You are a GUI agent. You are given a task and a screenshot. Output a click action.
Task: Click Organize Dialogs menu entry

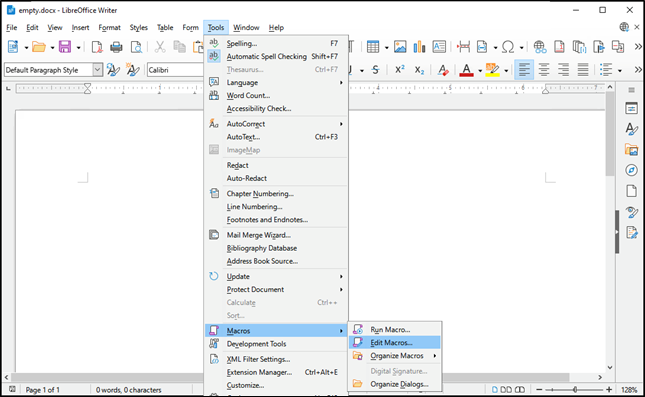pos(395,384)
